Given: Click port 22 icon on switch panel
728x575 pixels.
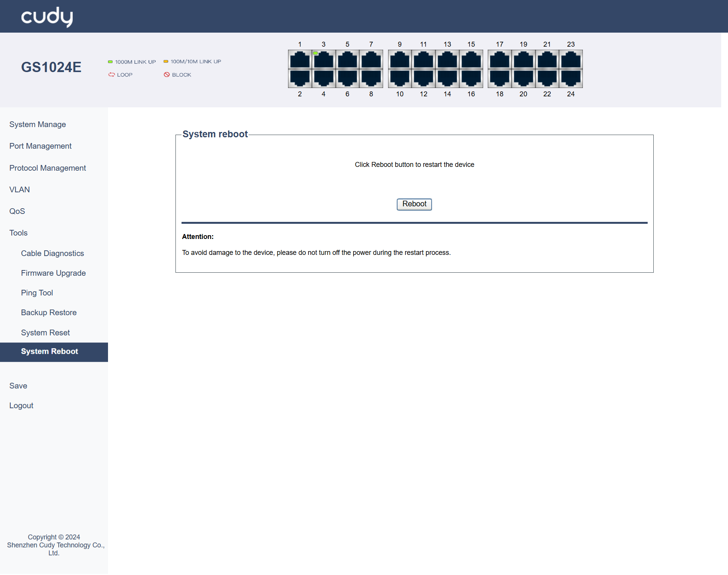Looking at the screenshot, I should click(x=547, y=78).
